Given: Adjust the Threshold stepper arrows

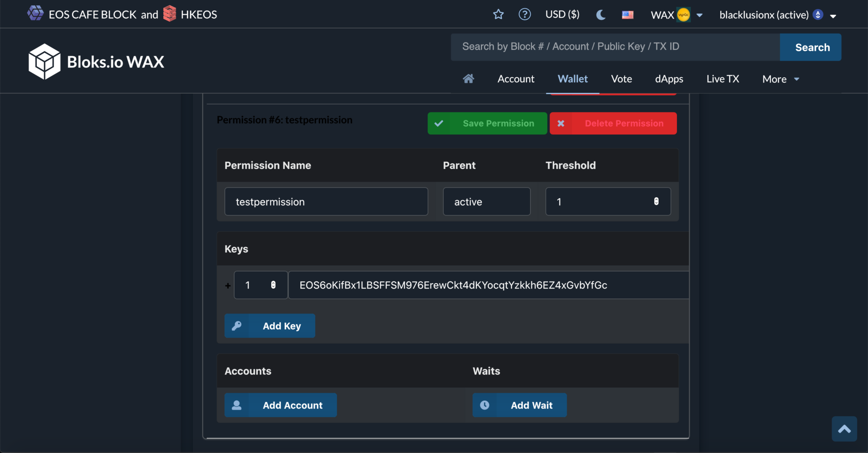Looking at the screenshot, I should coord(656,201).
